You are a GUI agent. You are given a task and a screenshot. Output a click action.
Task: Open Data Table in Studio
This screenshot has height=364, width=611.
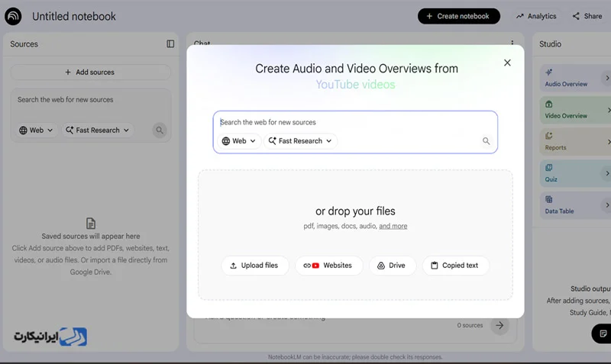575,205
